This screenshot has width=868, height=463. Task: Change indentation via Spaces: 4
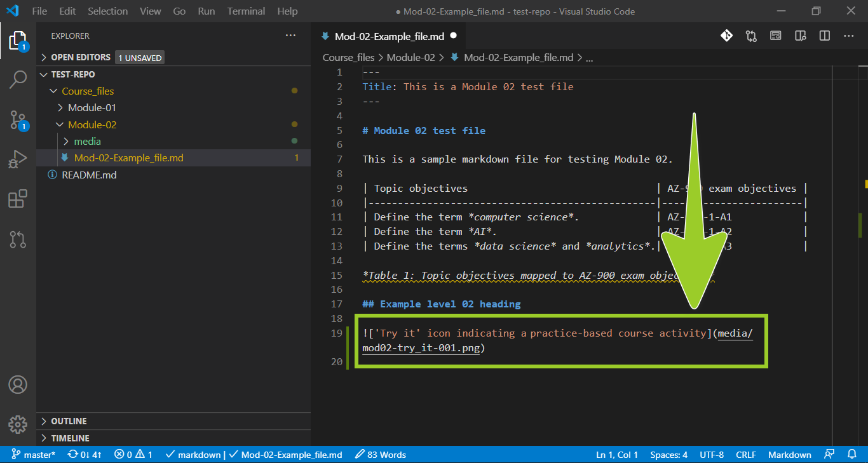point(668,455)
